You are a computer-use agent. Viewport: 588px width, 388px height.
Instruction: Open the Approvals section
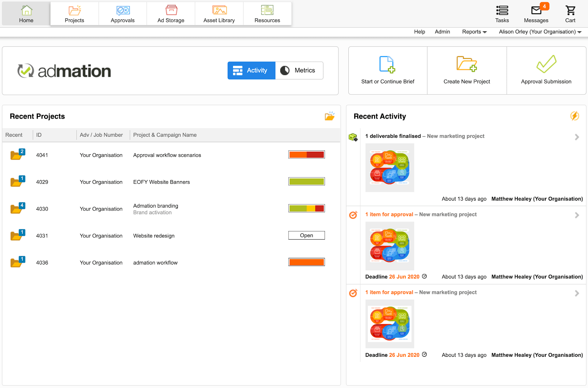(x=122, y=14)
